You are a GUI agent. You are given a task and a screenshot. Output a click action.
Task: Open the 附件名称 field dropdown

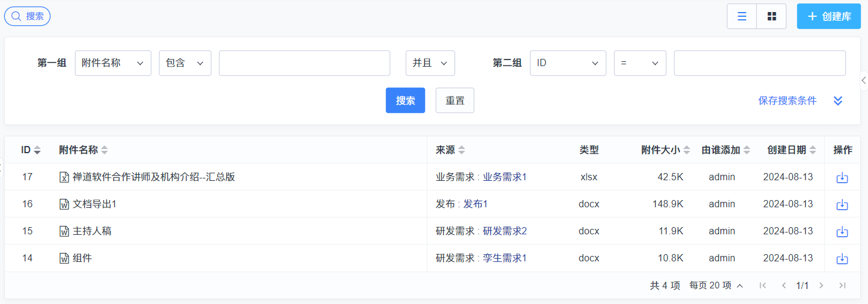(x=113, y=63)
